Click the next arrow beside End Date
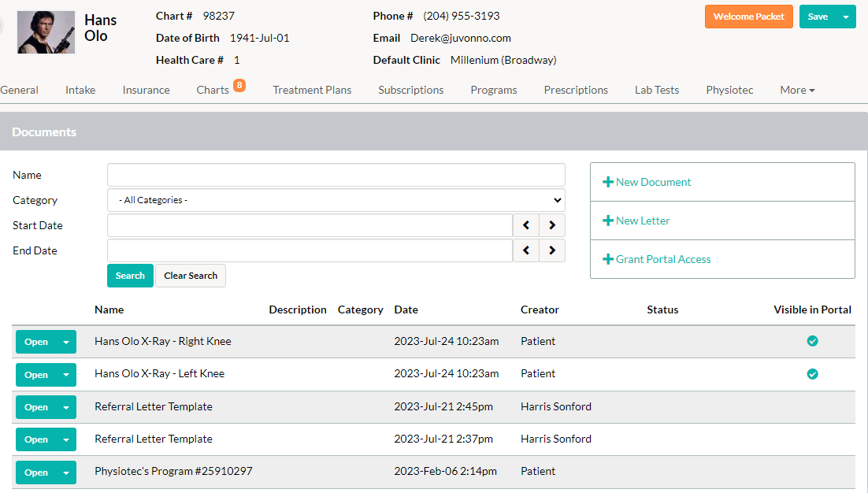Image resolution: width=868 pixels, height=493 pixels. click(x=551, y=250)
